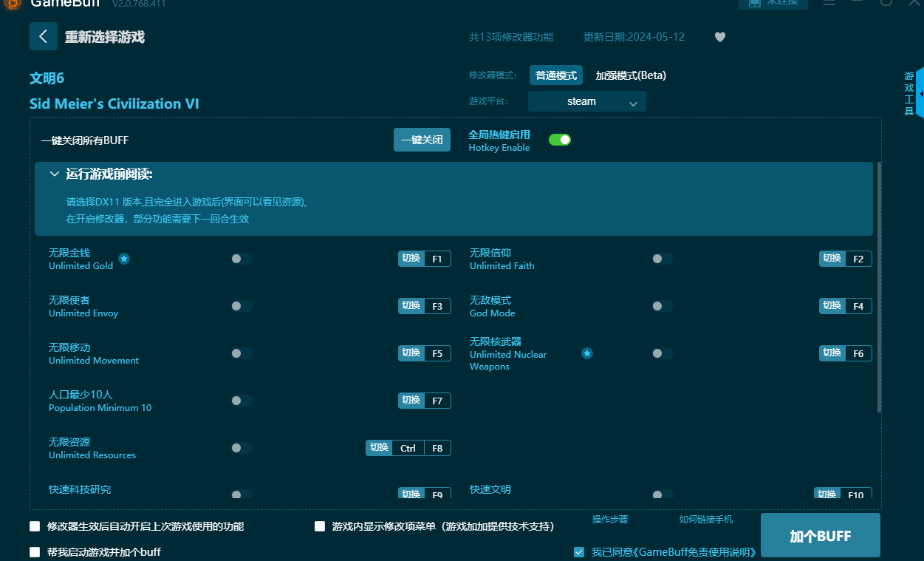Enable the 全局热键启用 hotkey toggle
Screen dimensions: 924x561
pyautogui.click(x=559, y=139)
